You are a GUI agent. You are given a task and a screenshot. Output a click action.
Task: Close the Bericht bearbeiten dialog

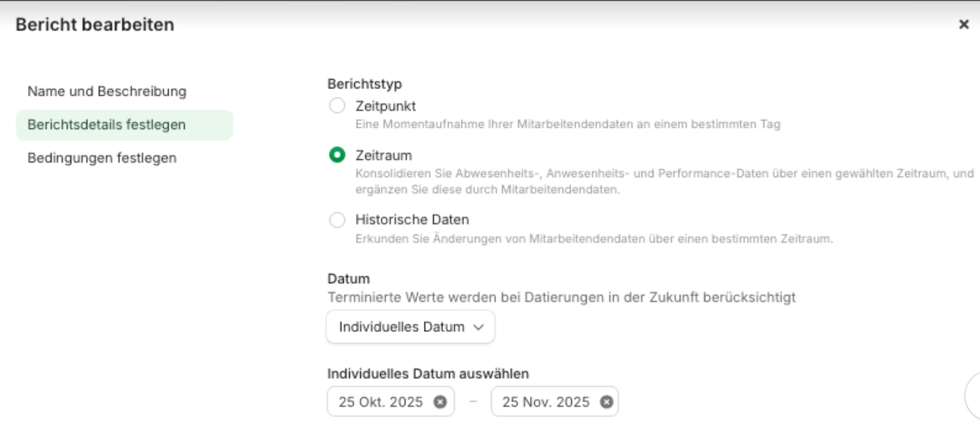[x=964, y=25]
